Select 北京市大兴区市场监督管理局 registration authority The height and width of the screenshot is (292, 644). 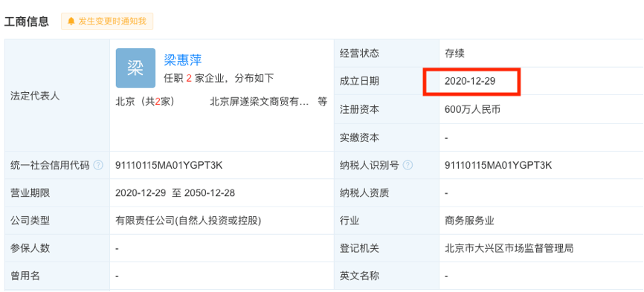tap(509, 248)
